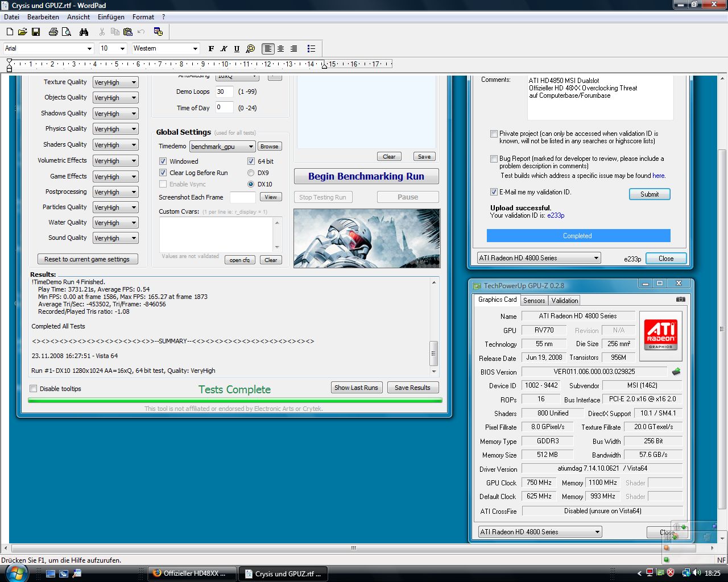Open the Einfügen menu
Screen dimensions: 728x582
pos(111,17)
